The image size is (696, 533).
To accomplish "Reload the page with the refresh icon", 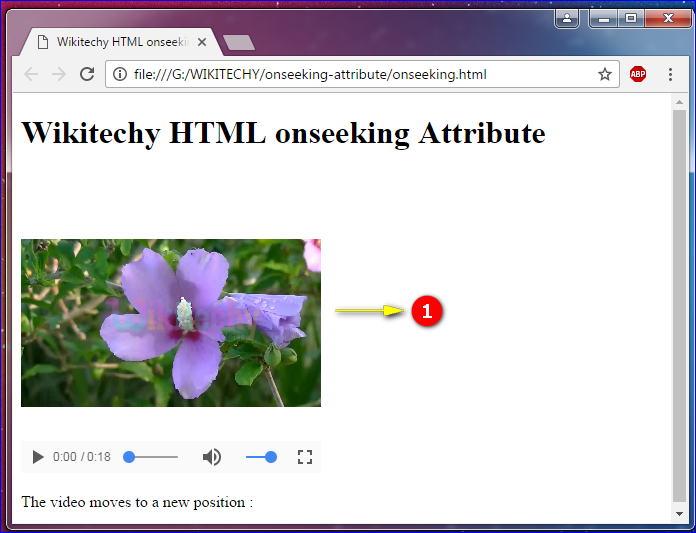I will (x=87, y=74).
